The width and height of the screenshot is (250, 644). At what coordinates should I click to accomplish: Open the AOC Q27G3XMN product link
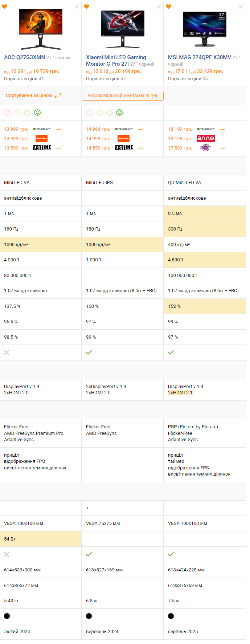pyautogui.click(x=25, y=57)
